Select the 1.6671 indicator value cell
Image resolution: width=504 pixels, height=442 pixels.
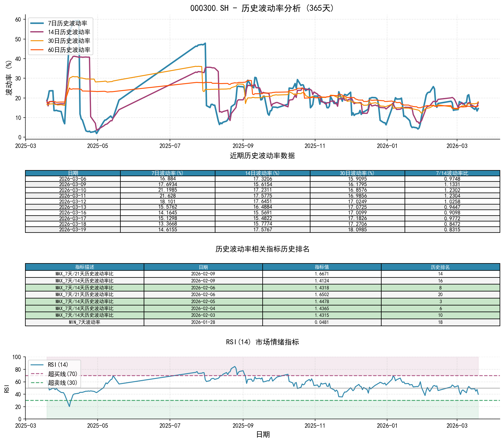322,274
